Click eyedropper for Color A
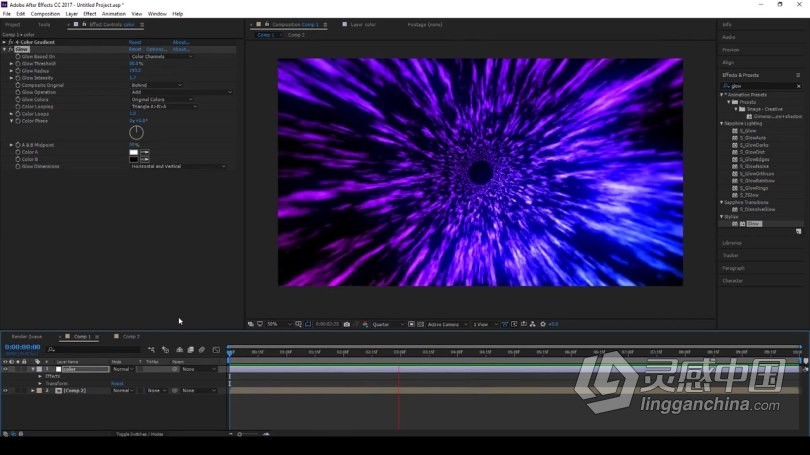Image resolution: width=810 pixels, height=455 pixels. [x=145, y=152]
